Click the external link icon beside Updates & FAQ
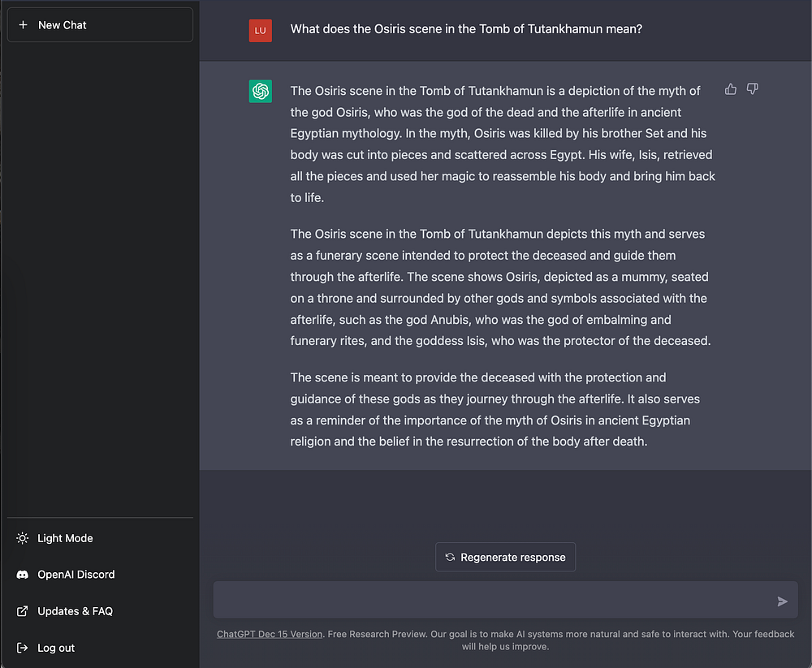This screenshot has width=812, height=668. point(23,611)
